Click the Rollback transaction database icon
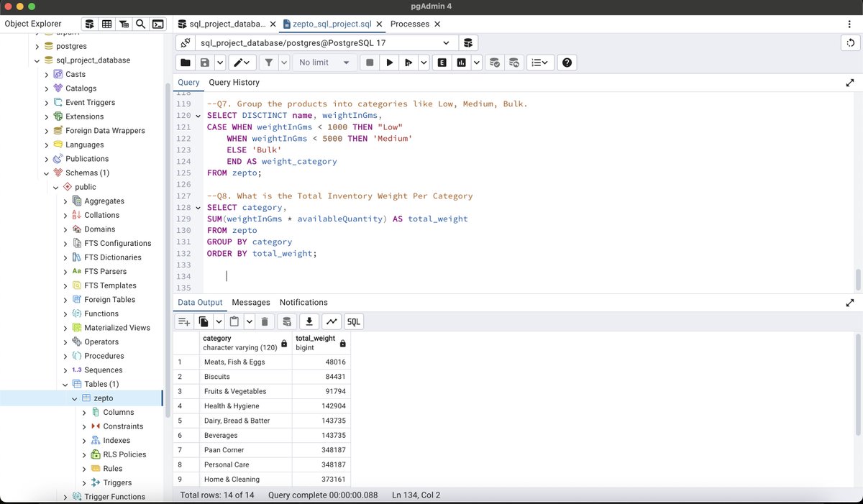 coord(513,63)
